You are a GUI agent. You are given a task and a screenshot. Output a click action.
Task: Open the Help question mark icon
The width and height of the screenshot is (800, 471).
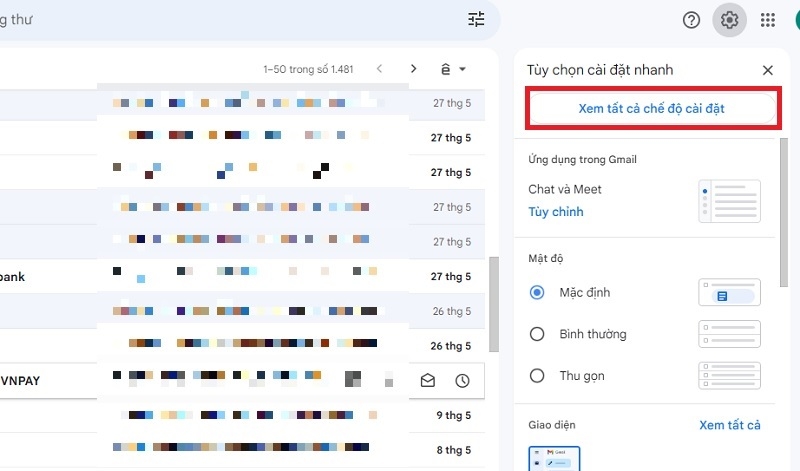691,20
